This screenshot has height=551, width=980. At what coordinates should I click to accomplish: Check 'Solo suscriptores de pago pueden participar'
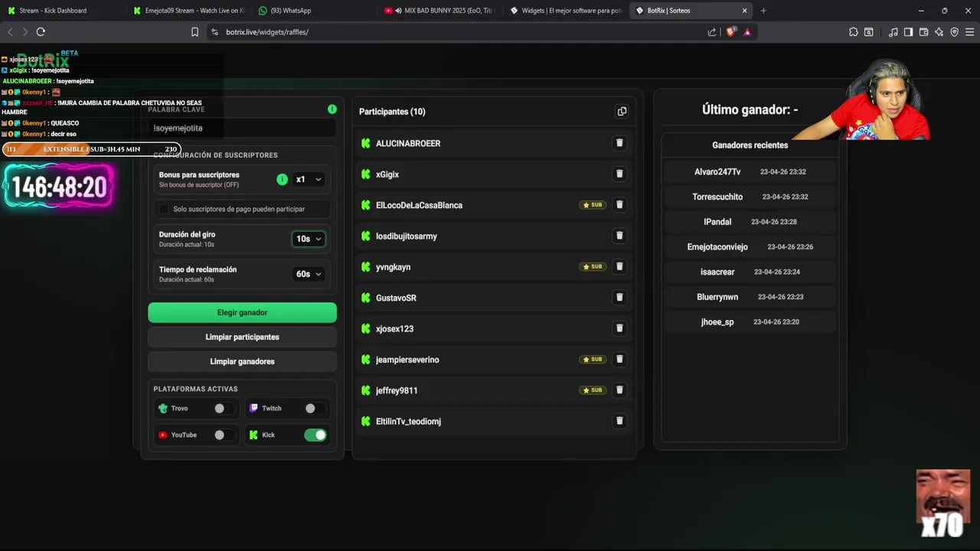point(163,209)
